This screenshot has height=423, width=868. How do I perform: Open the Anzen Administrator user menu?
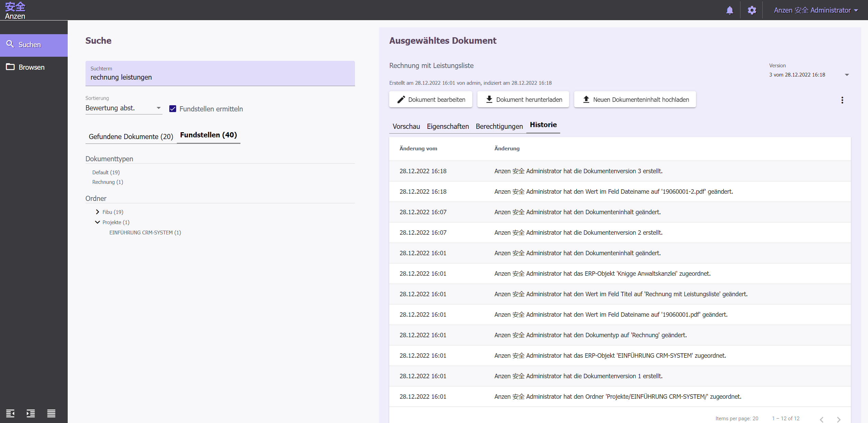pyautogui.click(x=816, y=10)
